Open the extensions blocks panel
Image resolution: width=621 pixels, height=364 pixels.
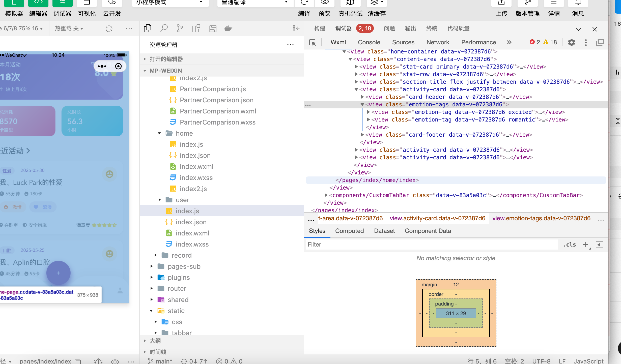(196, 28)
